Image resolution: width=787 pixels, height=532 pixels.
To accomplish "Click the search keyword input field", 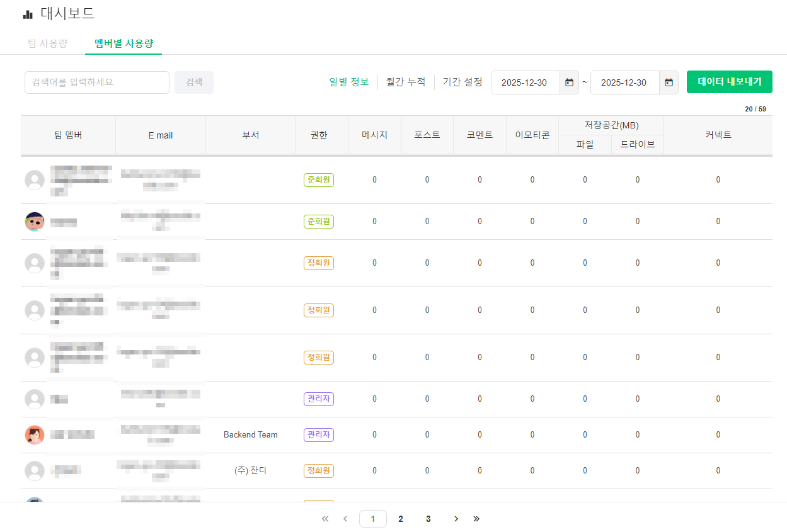I will tap(97, 82).
